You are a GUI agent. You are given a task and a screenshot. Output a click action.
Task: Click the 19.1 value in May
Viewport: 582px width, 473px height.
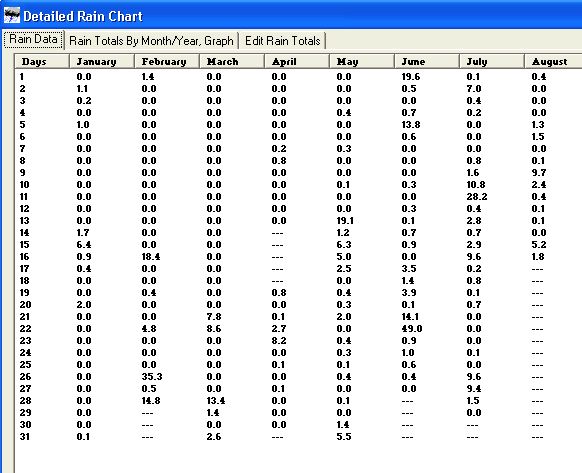coord(345,221)
